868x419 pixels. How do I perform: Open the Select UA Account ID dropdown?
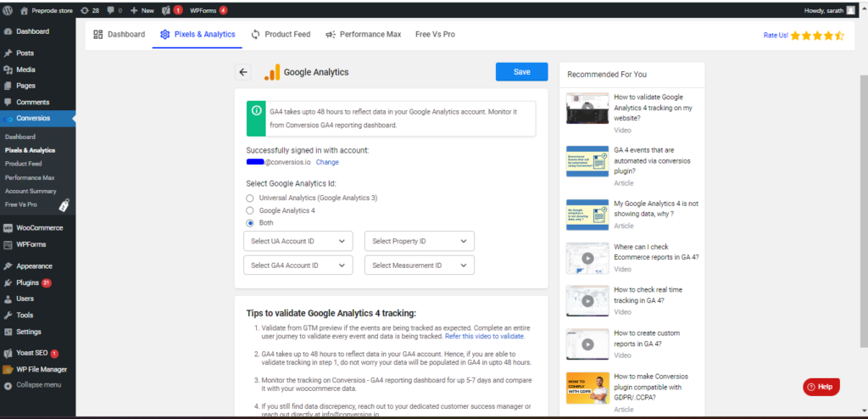click(x=298, y=241)
